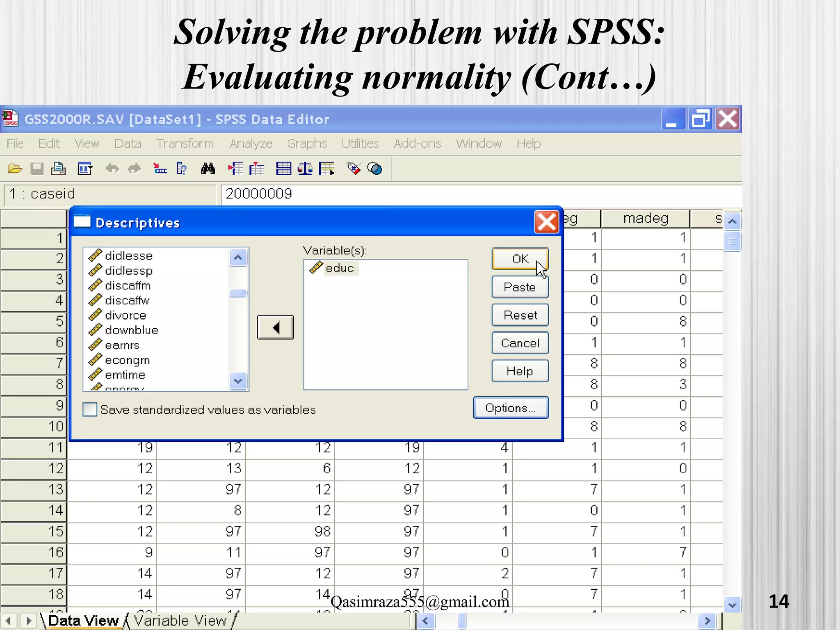Viewport: 840px width, 630px height.
Task: Click the Cancel button
Action: coord(520,343)
